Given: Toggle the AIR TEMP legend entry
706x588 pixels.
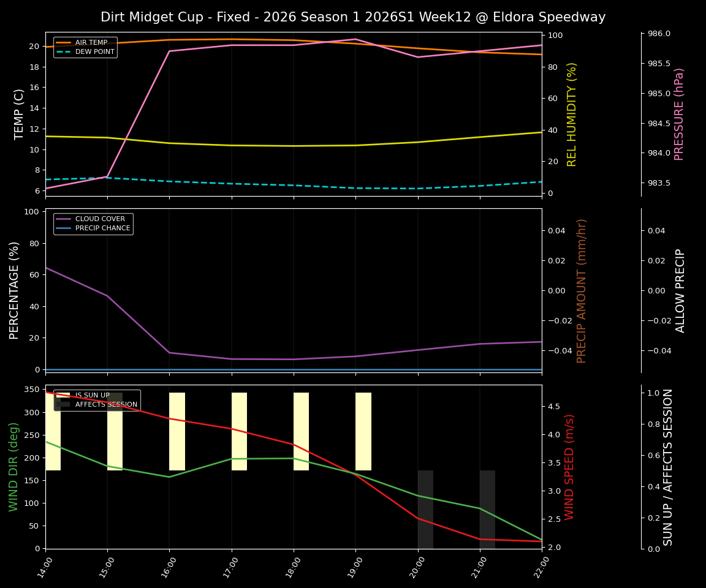Looking at the screenshot, I should pyautogui.click(x=89, y=42).
